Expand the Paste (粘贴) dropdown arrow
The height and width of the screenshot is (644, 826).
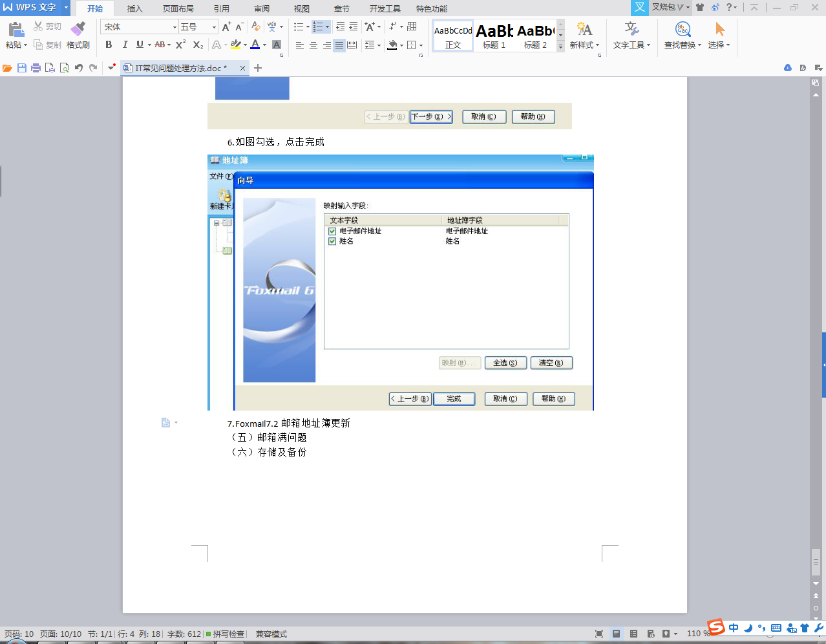coord(25,45)
